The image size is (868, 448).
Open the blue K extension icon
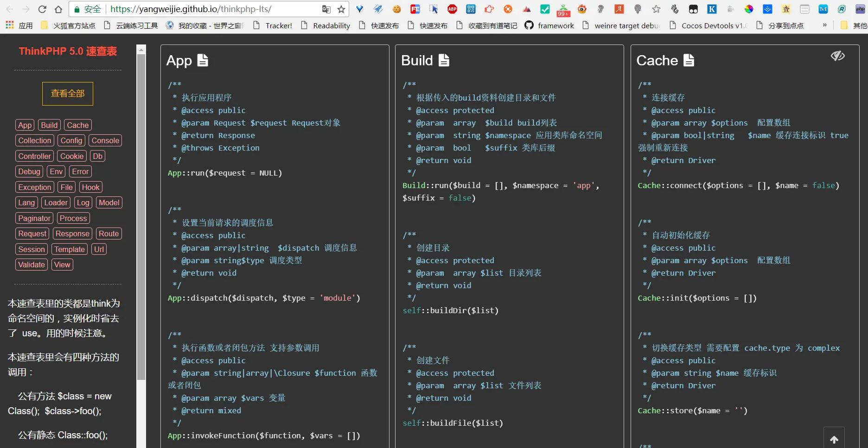point(712,9)
